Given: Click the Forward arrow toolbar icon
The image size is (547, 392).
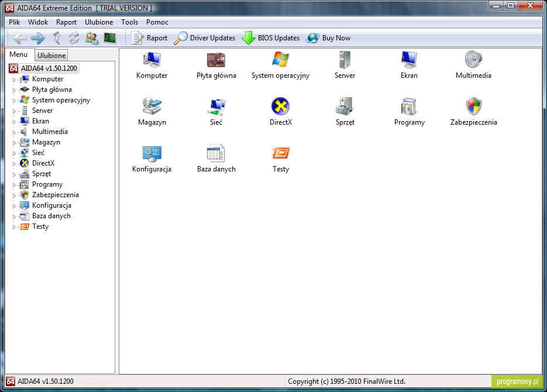Looking at the screenshot, I should tap(37, 38).
